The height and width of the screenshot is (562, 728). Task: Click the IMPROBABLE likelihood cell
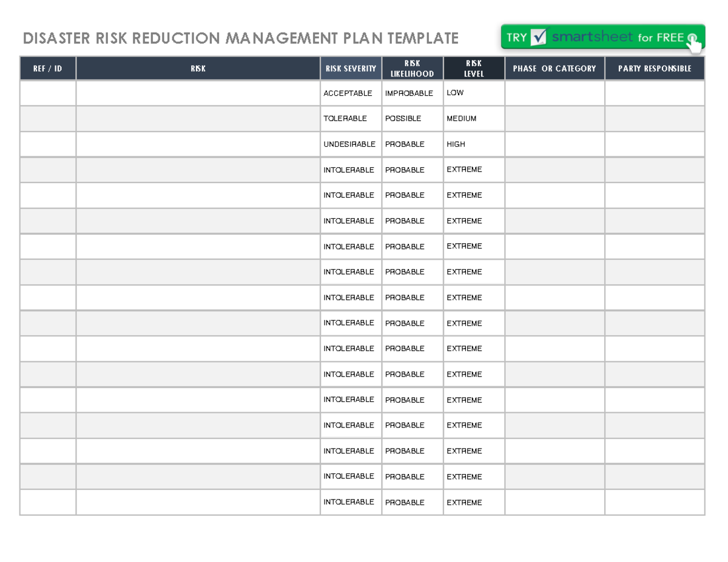(413, 93)
